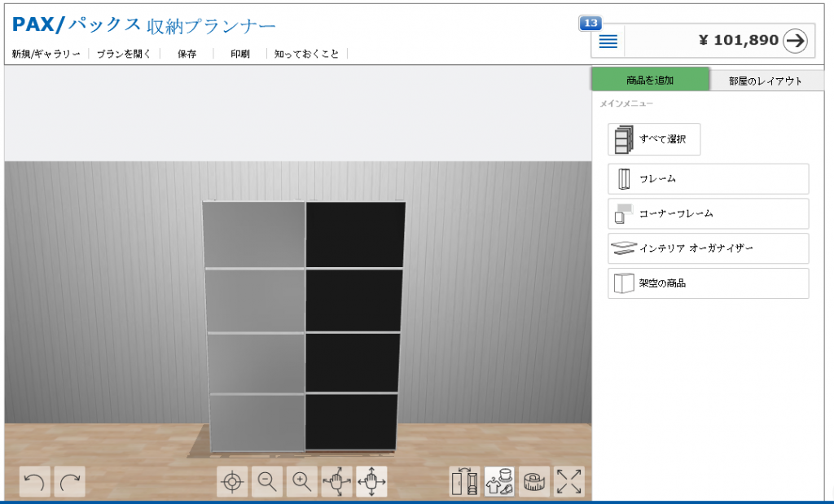The width and height of the screenshot is (834, 504).
Task: Open the 新規/ギャラリー menu
Action: tap(46, 54)
